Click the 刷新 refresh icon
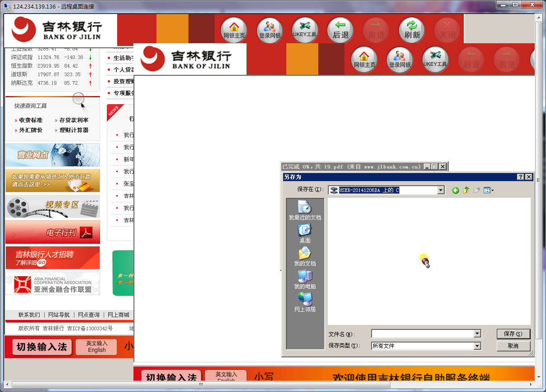 click(412, 30)
